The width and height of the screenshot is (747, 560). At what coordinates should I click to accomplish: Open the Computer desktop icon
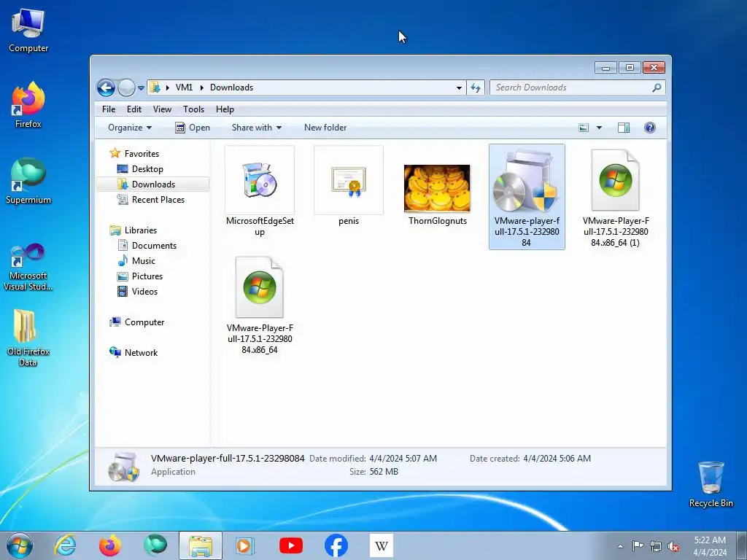[x=28, y=31]
